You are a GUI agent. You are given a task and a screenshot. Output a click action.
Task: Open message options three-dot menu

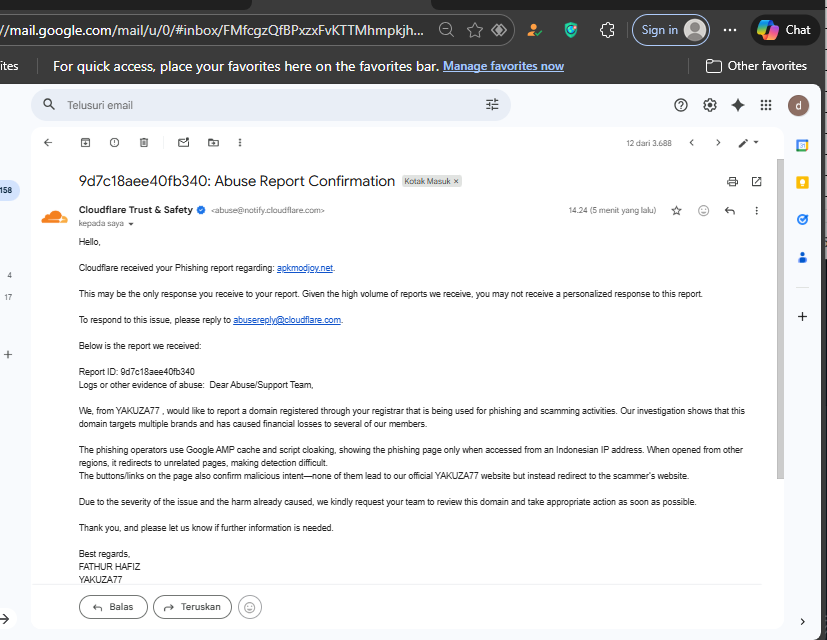tap(756, 211)
